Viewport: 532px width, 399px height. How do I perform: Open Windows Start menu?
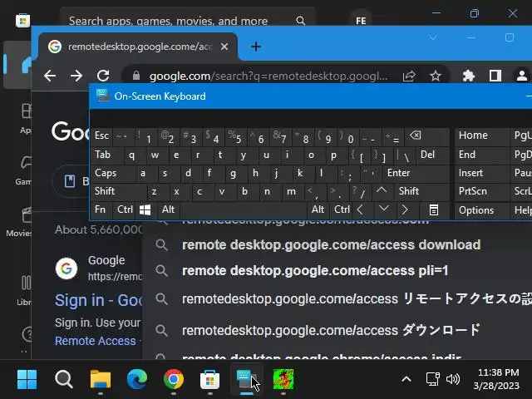click(27, 379)
